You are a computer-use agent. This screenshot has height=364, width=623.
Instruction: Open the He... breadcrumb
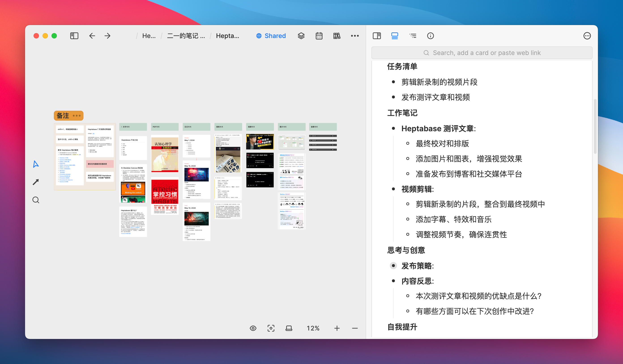149,36
